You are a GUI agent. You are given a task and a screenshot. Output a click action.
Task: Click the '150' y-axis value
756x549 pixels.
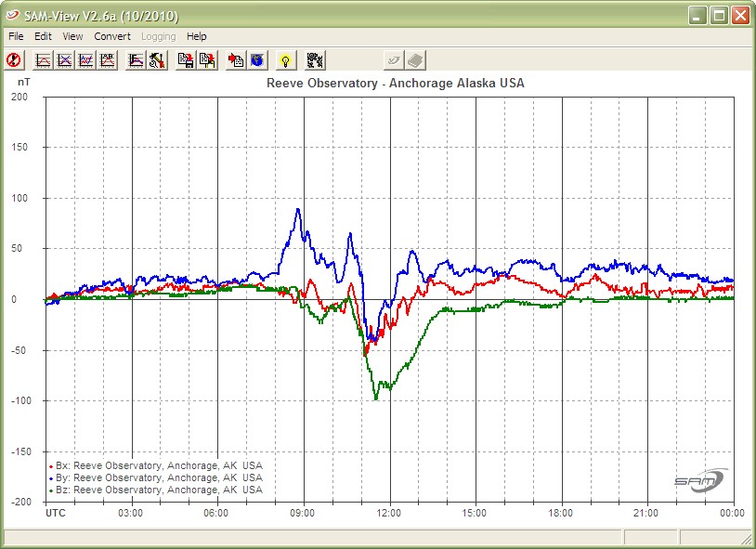coord(20,147)
